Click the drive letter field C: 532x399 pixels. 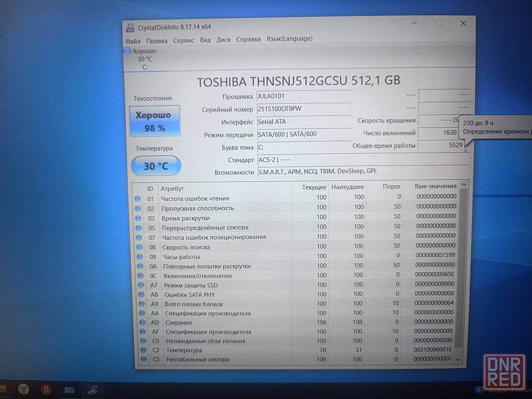[303, 147]
